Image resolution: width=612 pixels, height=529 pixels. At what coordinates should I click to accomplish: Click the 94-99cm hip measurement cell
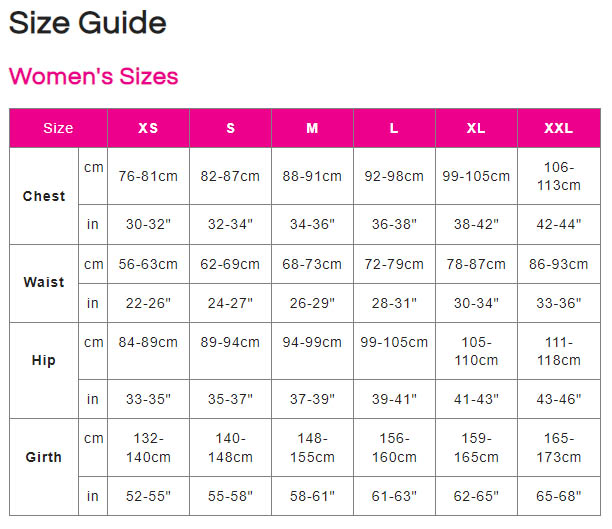pyautogui.click(x=312, y=342)
